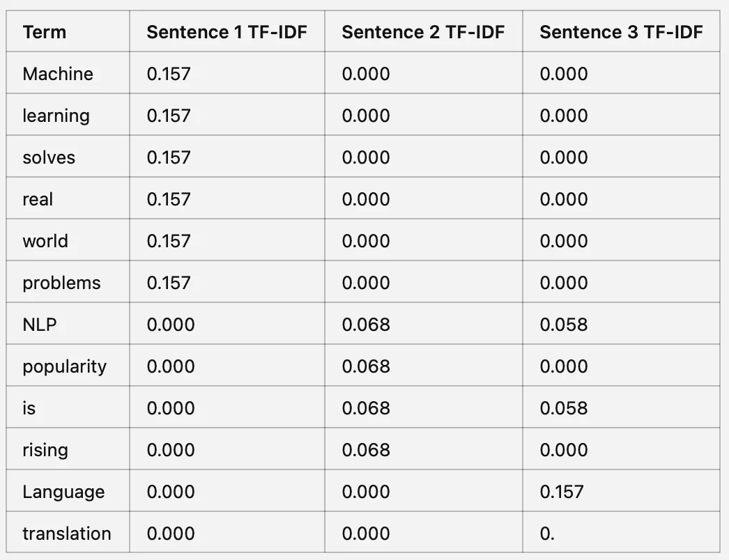Click Language's Sentence 3 value 0.157
This screenshot has height=560, width=729.
click(562, 492)
